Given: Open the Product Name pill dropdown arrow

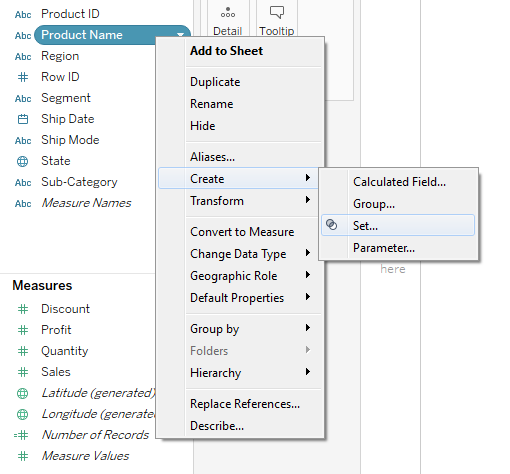Looking at the screenshot, I should pos(180,35).
